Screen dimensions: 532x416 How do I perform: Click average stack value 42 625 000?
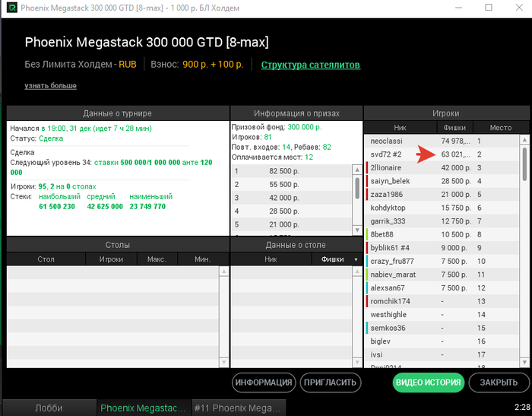pyautogui.click(x=105, y=206)
